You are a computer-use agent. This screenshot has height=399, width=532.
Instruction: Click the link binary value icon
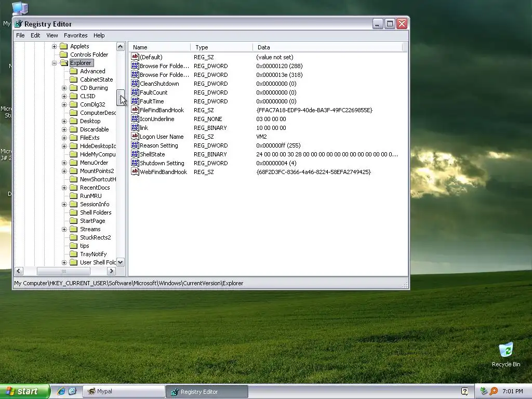pos(135,128)
